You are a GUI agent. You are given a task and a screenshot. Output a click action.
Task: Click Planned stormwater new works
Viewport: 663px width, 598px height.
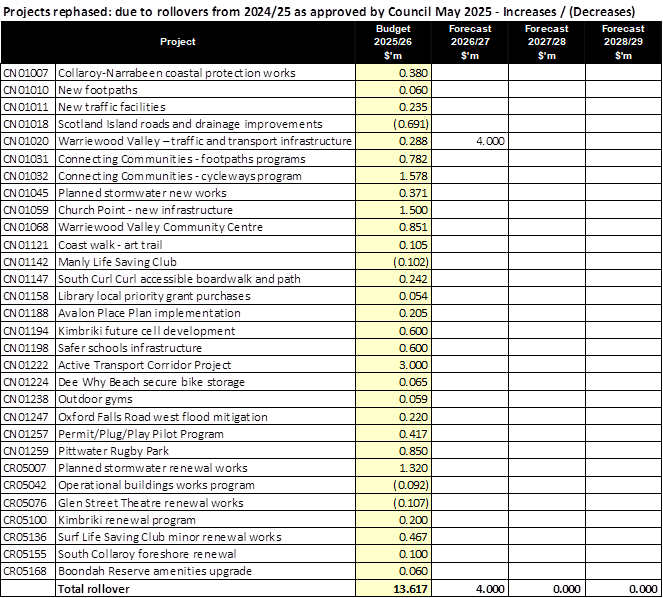point(142,193)
